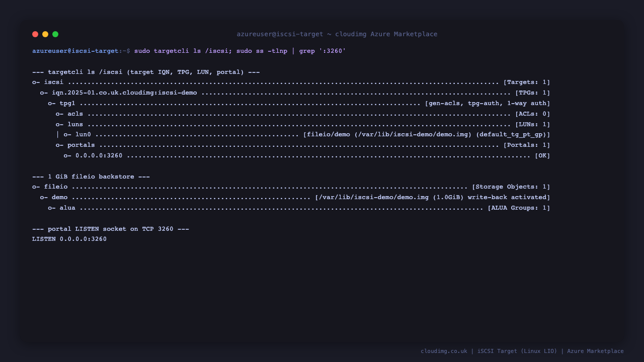This screenshot has height=362, width=644.
Task: Select the 'o- tpg1' tree row
Action: 299,104
